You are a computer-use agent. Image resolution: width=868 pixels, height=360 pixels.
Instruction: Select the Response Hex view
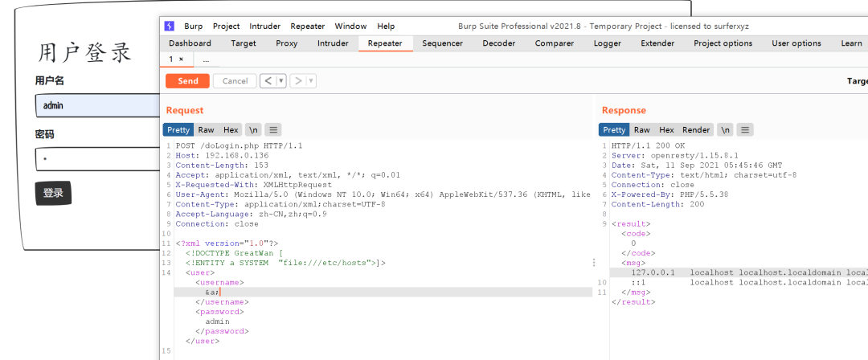click(666, 129)
